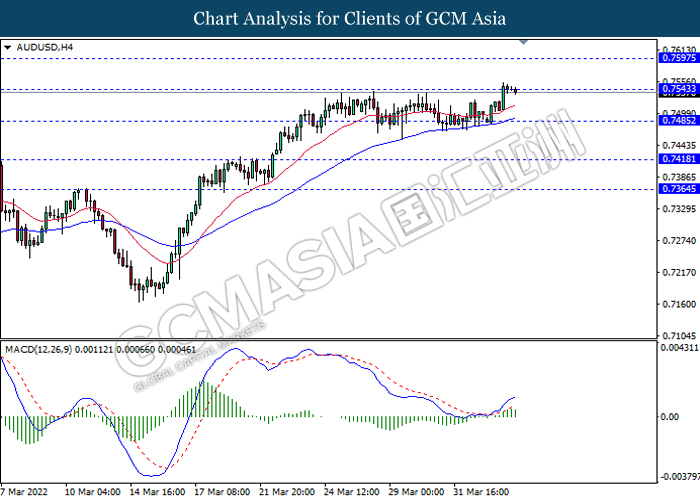
Task: Click the 29 Mar 00:00 time label
Action: point(416,492)
